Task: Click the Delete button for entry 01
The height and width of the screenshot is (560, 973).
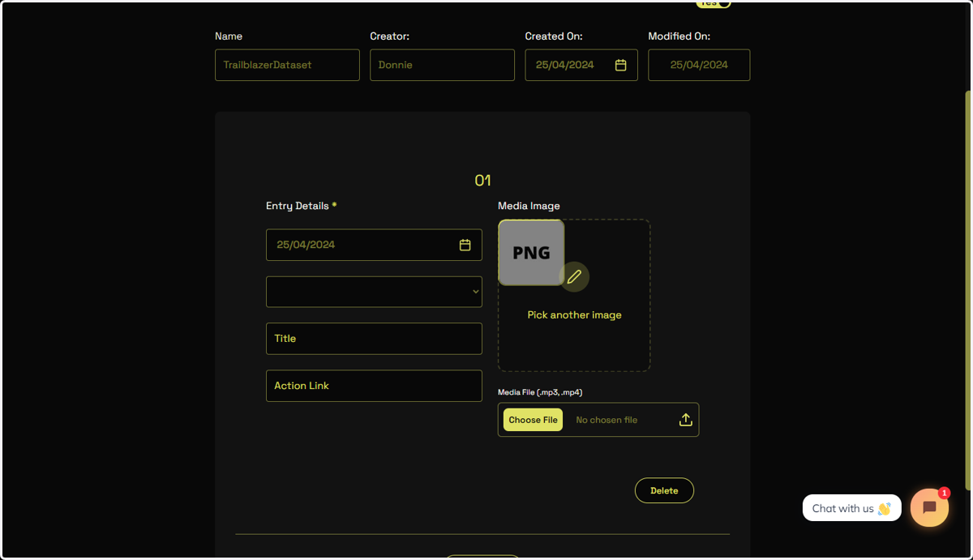Action: click(664, 490)
